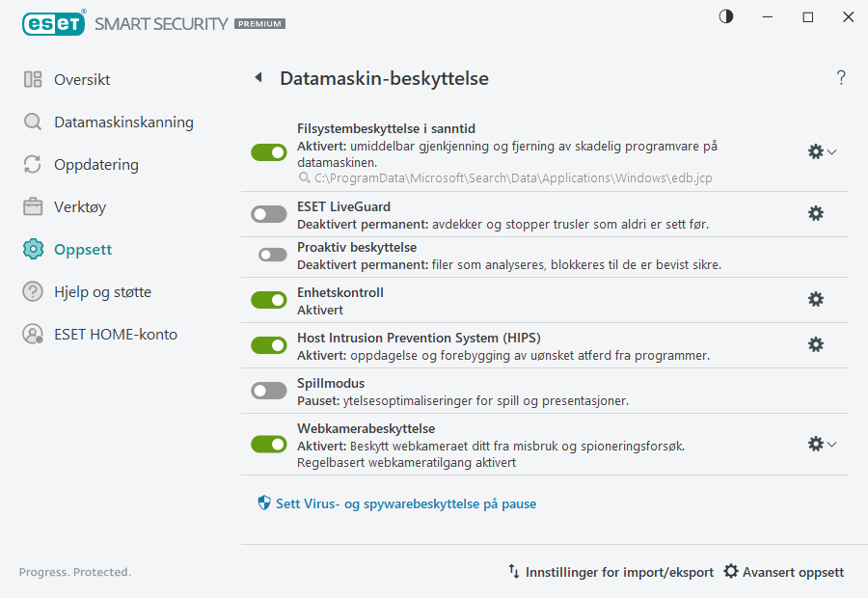Disable Filsystembeskyttelse i sanntid
This screenshot has width=868, height=598.
click(x=268, y=151)
